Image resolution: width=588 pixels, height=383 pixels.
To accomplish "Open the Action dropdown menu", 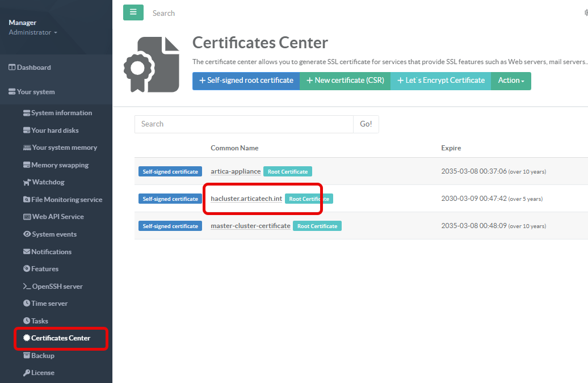I will 511,81.
